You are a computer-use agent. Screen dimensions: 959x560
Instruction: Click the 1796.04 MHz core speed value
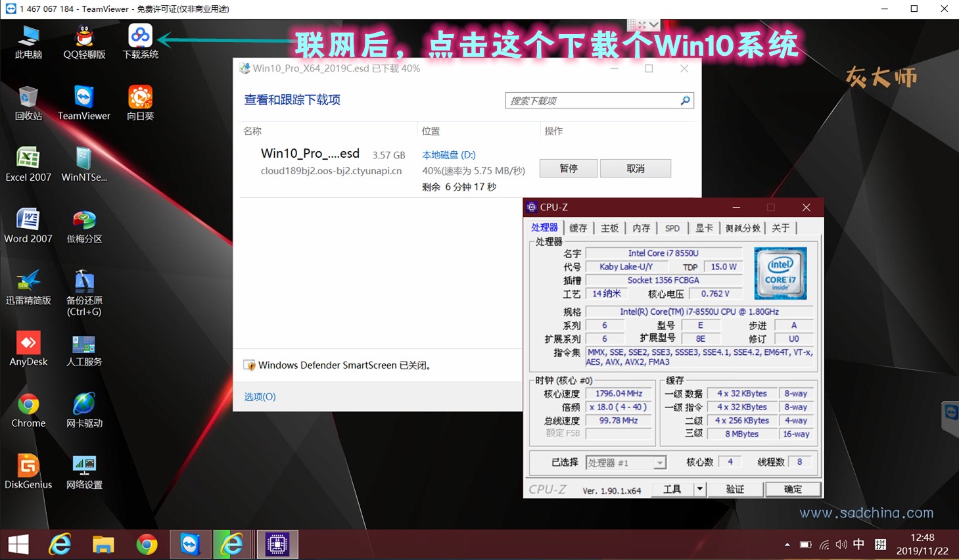pyautogui.click(x=619, y=394)
